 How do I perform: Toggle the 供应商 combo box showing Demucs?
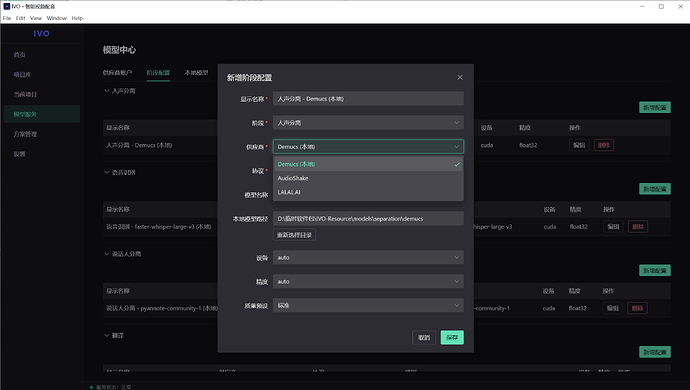click(368, 147)
